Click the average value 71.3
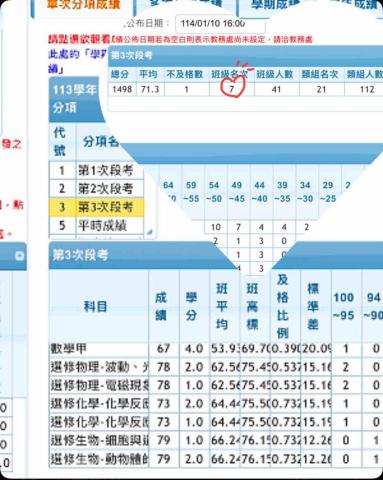The height and width of the screenshot is (480, 383). [x=150, y=89]
